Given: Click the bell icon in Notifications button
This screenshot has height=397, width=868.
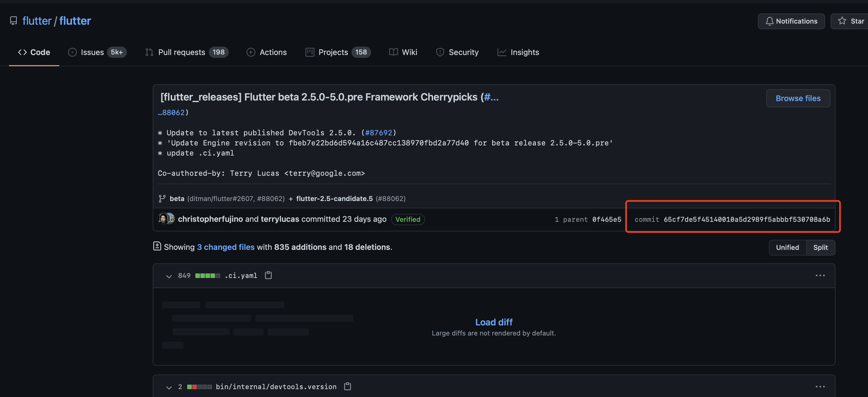Looking at the screenshot, I should click(x=769, y=21).
